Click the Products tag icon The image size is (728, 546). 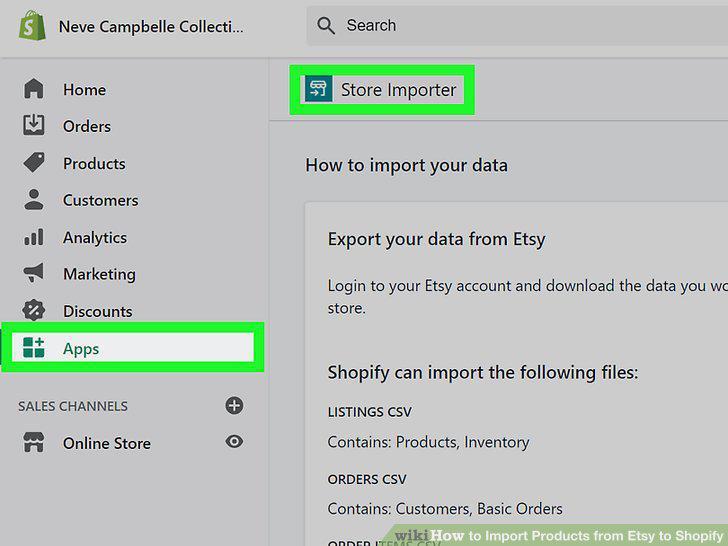pyautogui.click(x=33, y=162)
